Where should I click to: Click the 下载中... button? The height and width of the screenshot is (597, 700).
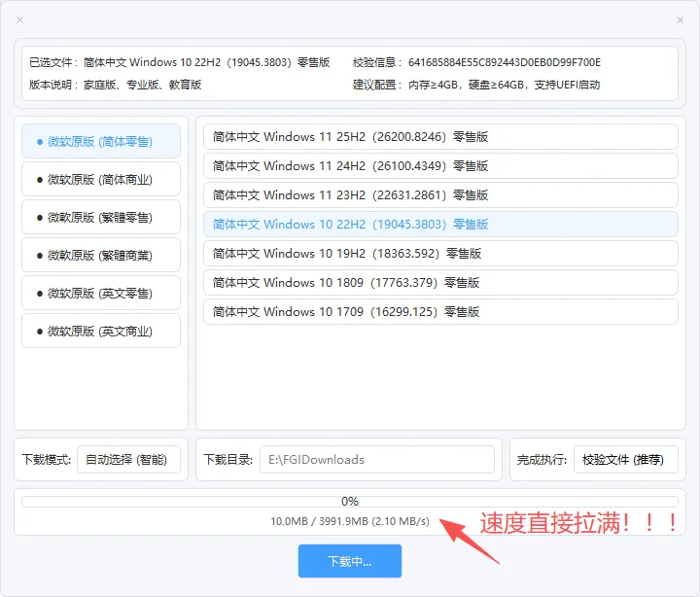click(350, 561)
